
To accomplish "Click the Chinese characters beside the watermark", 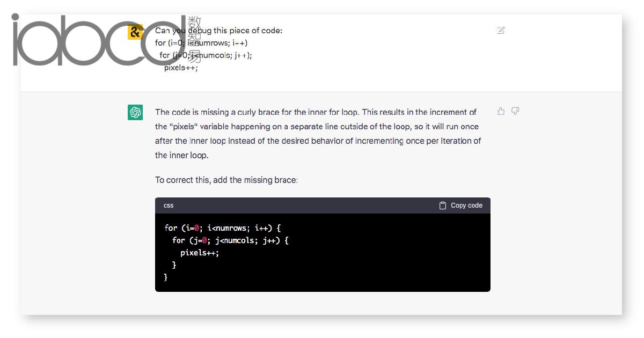I will click(x=194, y=40).
